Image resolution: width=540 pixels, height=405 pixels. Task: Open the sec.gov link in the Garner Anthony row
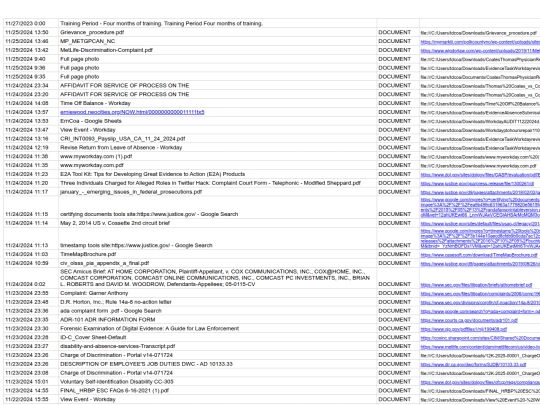(480, 294)
